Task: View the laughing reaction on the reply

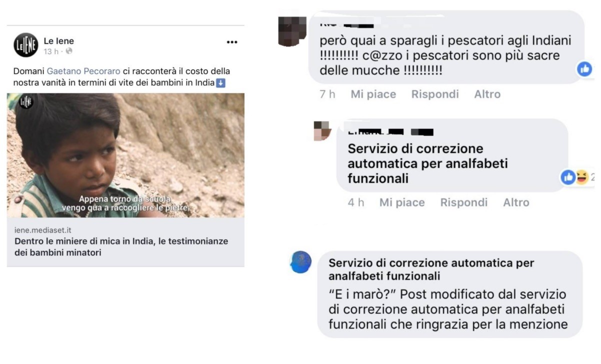Action: click(582, 177)
